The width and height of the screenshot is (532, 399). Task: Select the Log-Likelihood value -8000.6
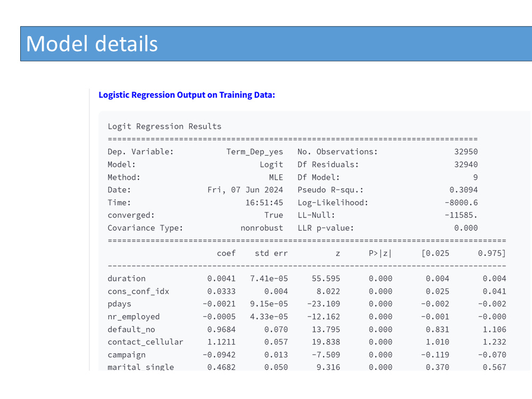point(461,203)
